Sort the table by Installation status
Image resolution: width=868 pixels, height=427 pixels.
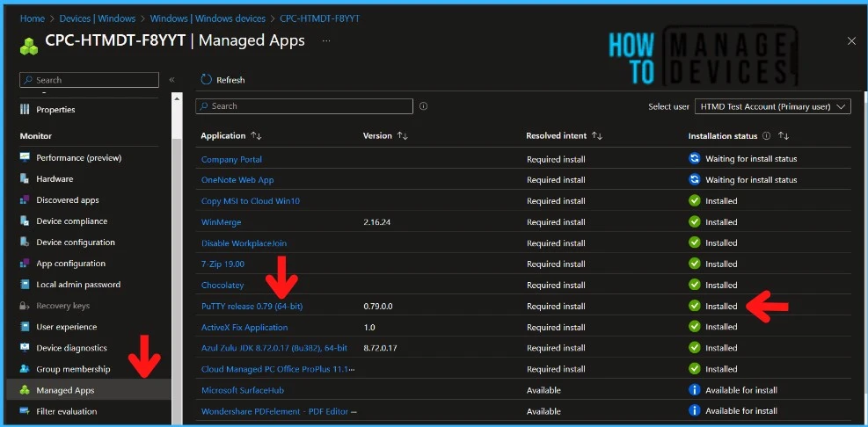784,135
